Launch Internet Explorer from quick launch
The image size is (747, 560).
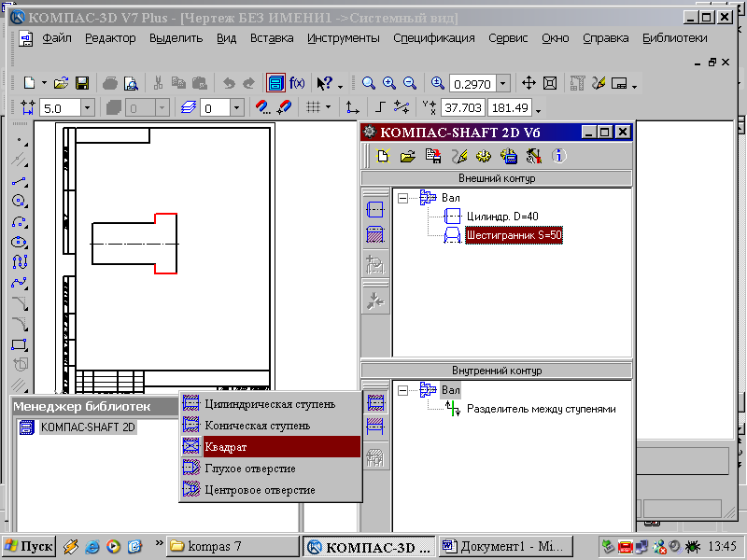(x=92, y=546)
